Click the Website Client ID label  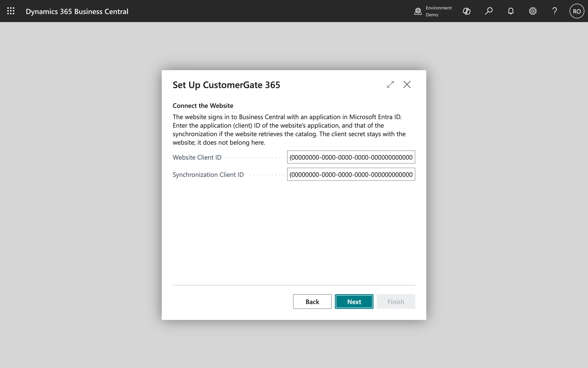[197, 157]
